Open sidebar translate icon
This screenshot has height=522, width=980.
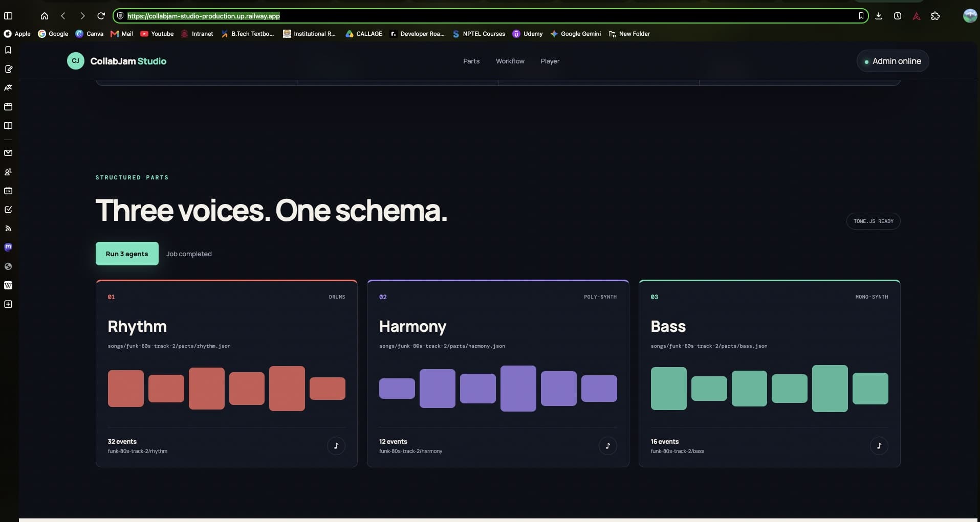8,88
